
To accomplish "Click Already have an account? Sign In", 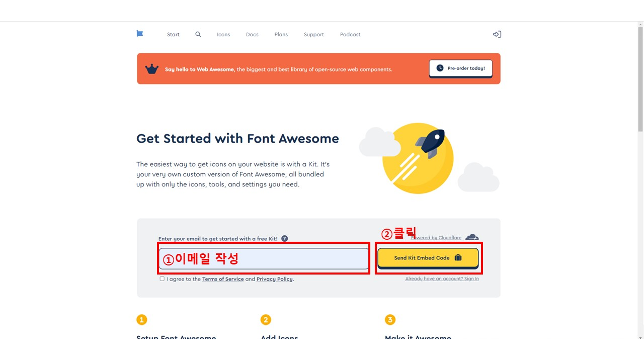I will click(x=442, y=279).
